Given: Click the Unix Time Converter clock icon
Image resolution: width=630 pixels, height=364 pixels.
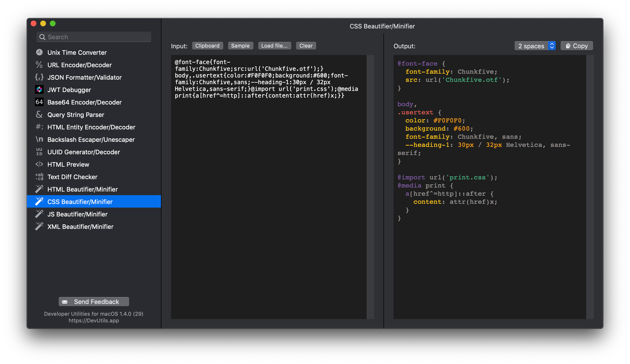Looking at the screenshot, I should (39, 52).
